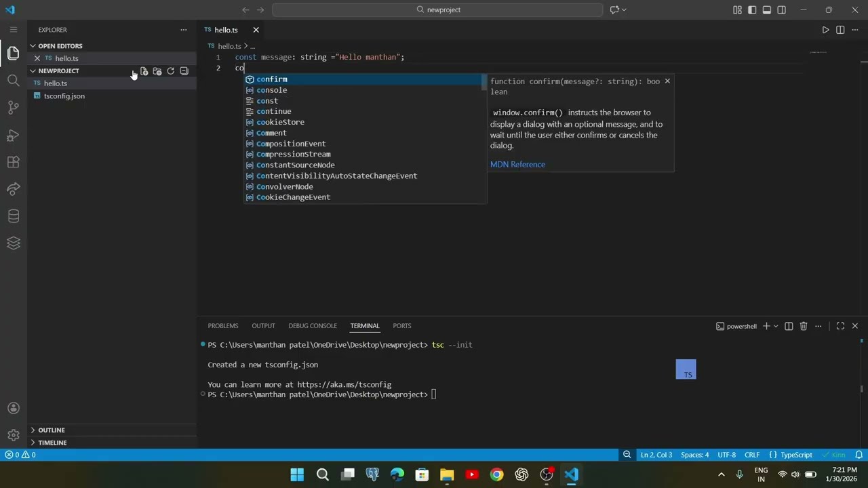This screenshot has width=868, height=488.
Task: Switch to the PROBLEMS panel tab
Action: [223, 326]
